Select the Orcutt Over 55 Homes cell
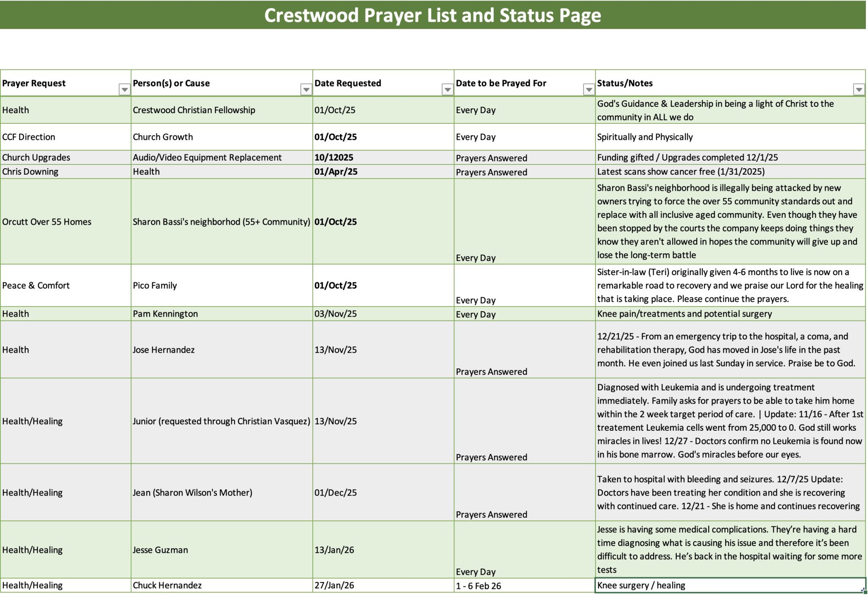This screenshot has width=868, height=599. pos(47,222)
